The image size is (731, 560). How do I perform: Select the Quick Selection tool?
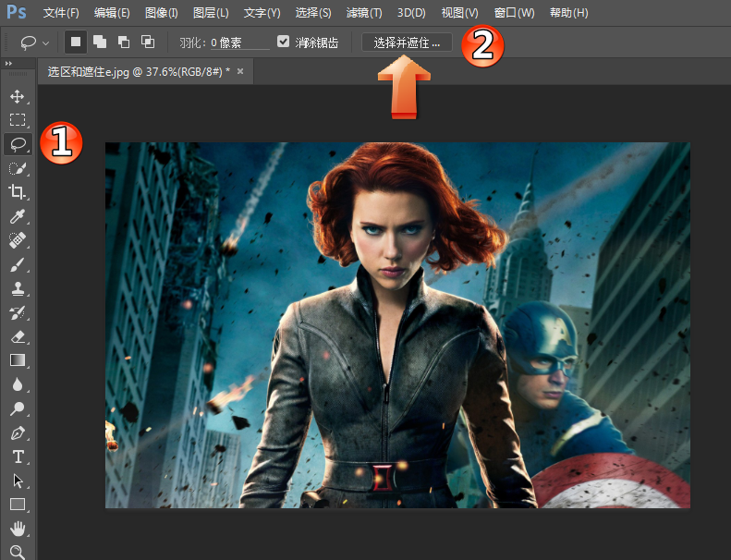[x=17, y=168]
